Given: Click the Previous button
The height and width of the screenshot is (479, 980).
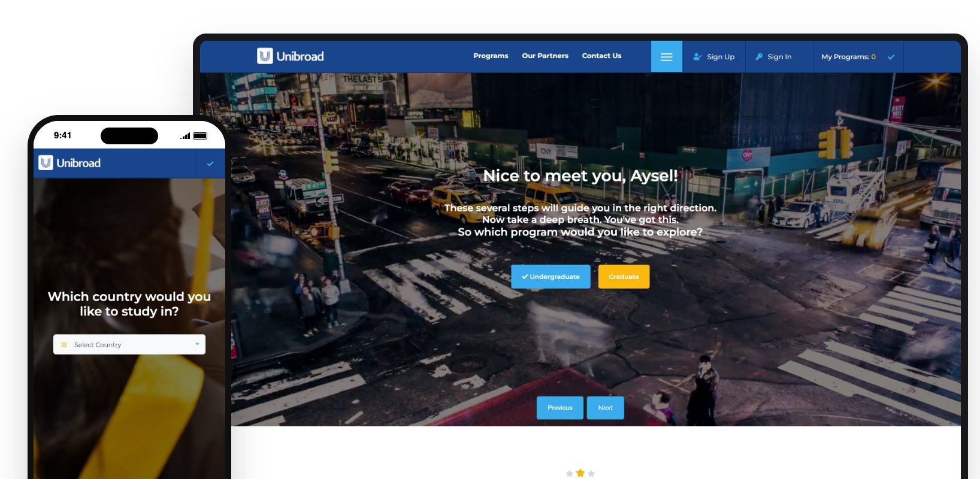Looking at the screenshot, I should click(560, 408).
